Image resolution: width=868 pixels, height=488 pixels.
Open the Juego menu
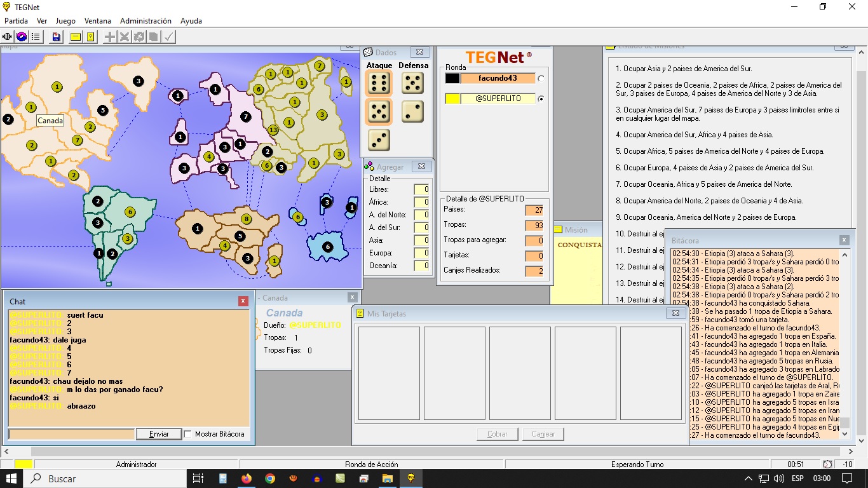point(65,21)
